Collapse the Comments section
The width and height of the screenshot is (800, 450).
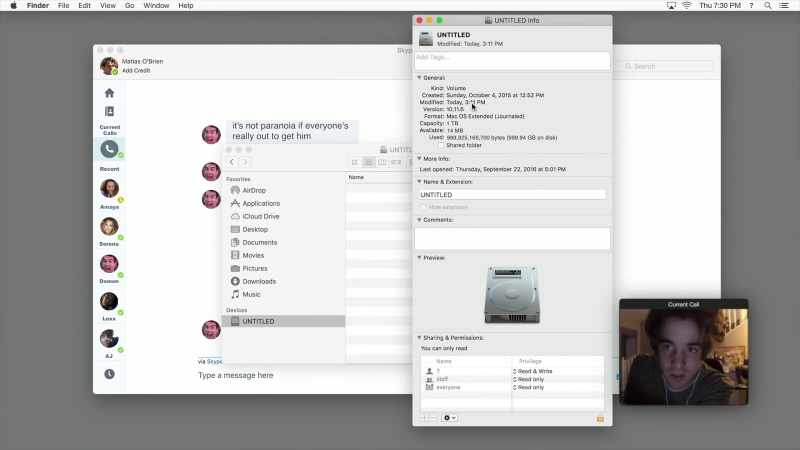419,220
